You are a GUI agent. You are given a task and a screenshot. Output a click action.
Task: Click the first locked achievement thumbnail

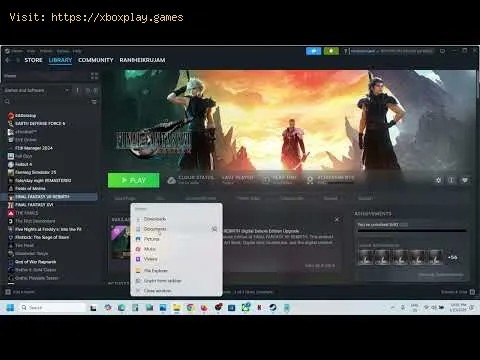click(365, 257)
